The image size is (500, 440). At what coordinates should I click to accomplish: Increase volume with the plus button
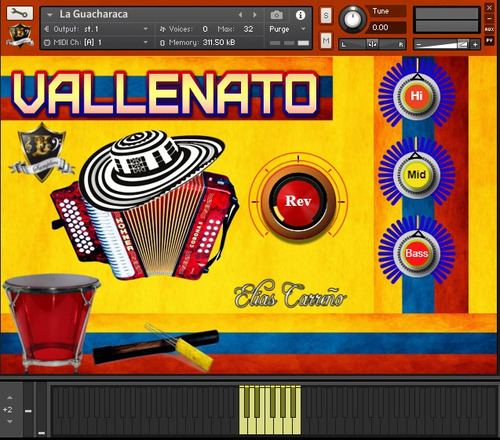pos(475,44)
